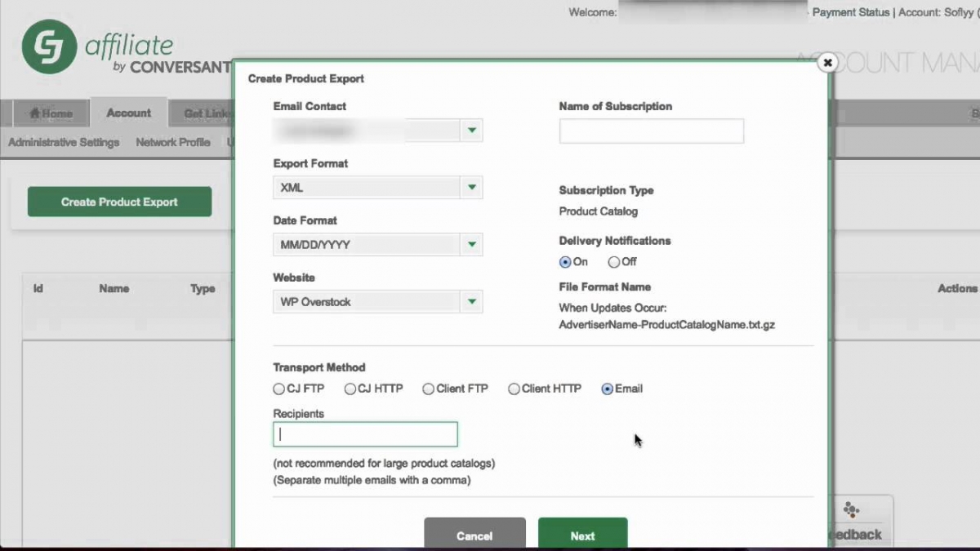Set Delivery Notifications to Off

(613, 262)
